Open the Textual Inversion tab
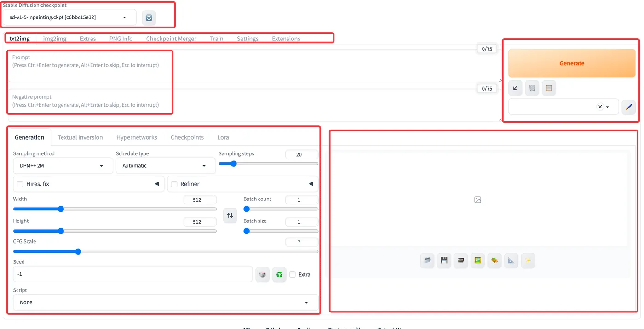This screenshot has width=644, height=329. click(x=80, y=137)
